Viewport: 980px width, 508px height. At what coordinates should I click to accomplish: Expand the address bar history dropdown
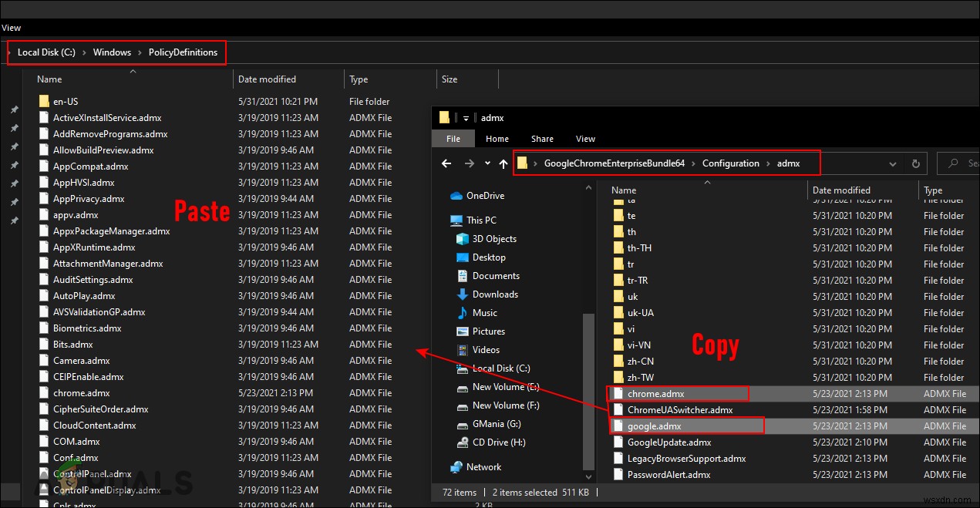click(893, 163)
